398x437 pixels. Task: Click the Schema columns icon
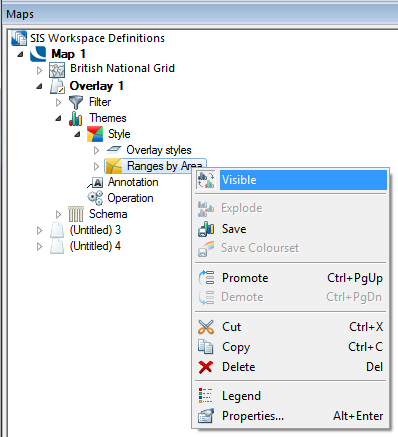tap(76, 214)
